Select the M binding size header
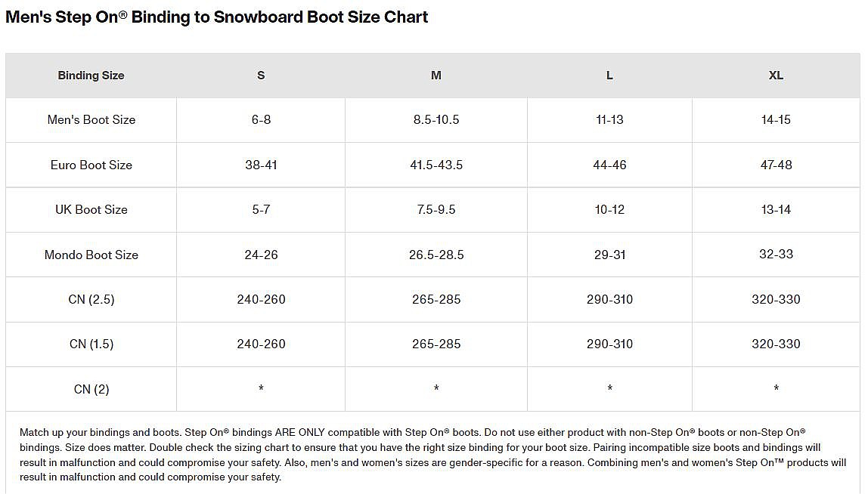The image size is (868, 494). (436, 76)
